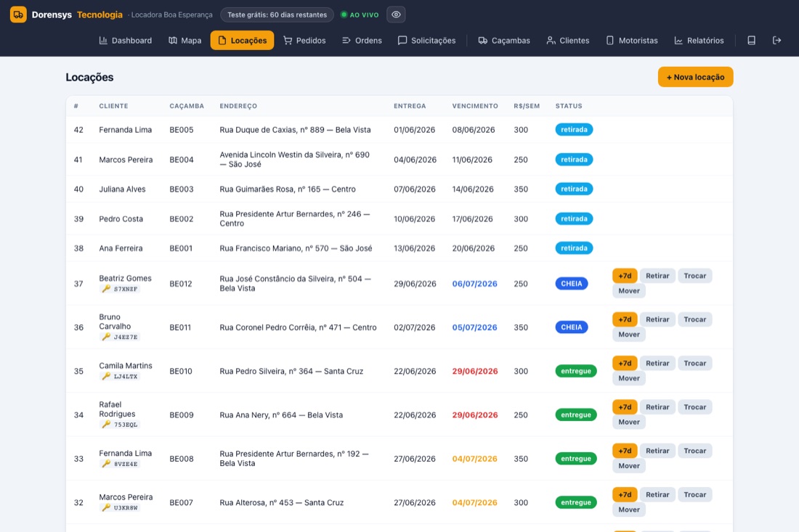The height and width of the screenshot is (532, 799).
Task: Click +7d for BE007 row
Action: click(625, 494)
